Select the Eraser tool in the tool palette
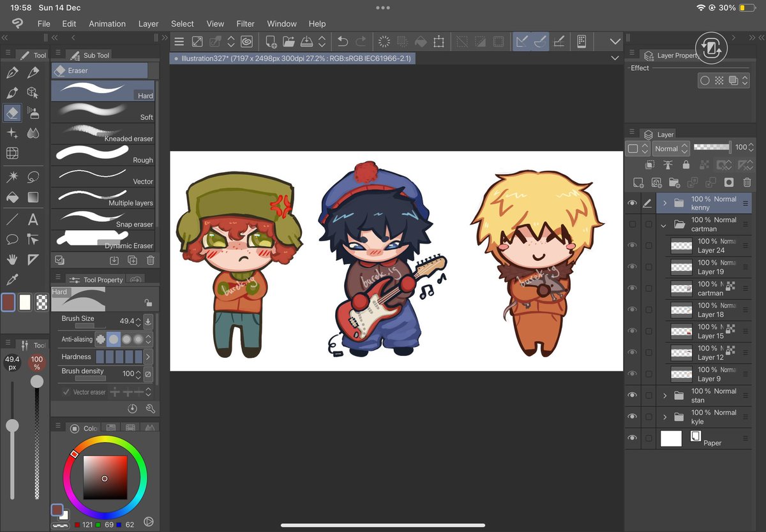 (x=12, y=113)
